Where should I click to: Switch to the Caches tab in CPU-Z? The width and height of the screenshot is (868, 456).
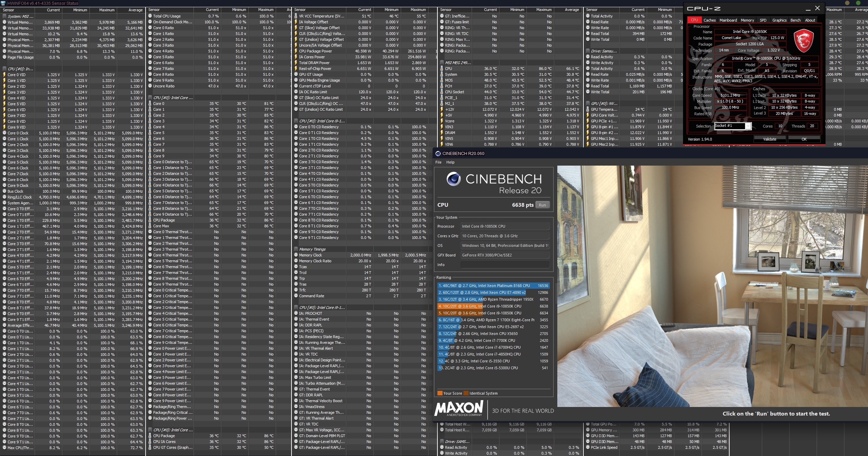[x=709, y=20]
